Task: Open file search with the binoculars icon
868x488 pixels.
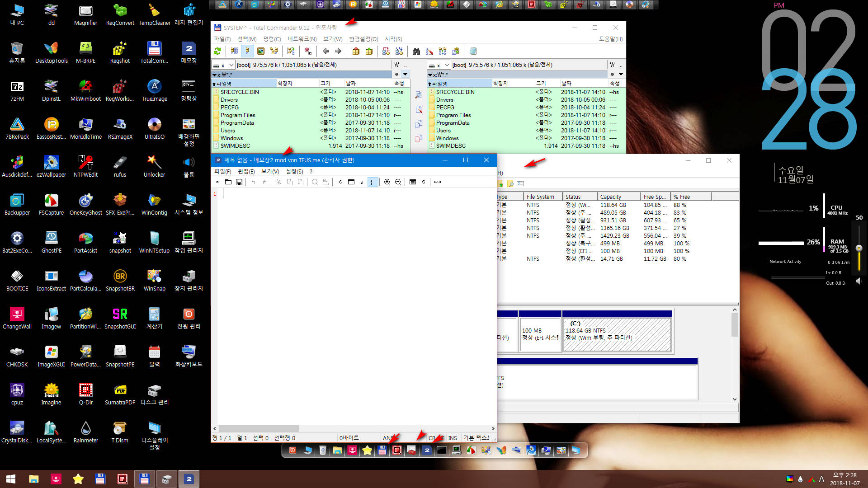Action: pos(416,52)
